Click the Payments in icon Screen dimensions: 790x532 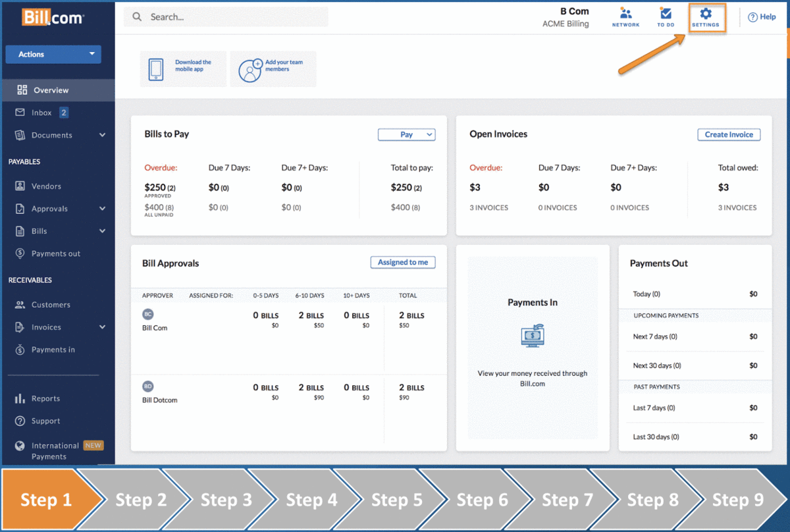[x=20, y=350]
